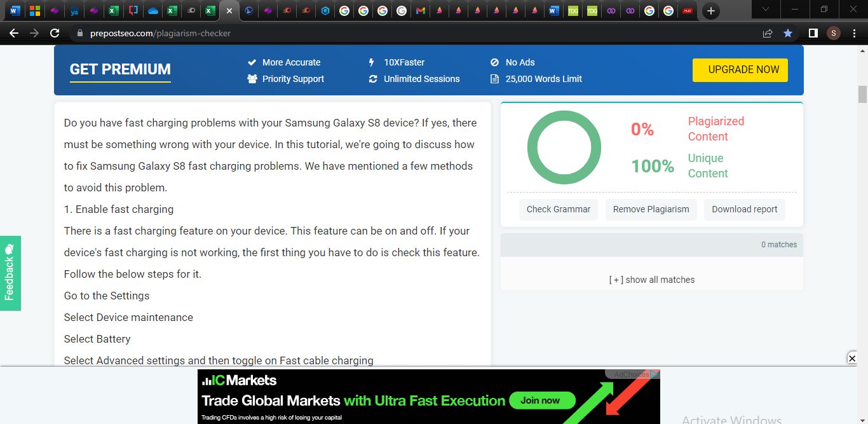Screen dimensions: 868x424
Task: Switch to the blue hexagon icon tab
Action: pos(325,11)
